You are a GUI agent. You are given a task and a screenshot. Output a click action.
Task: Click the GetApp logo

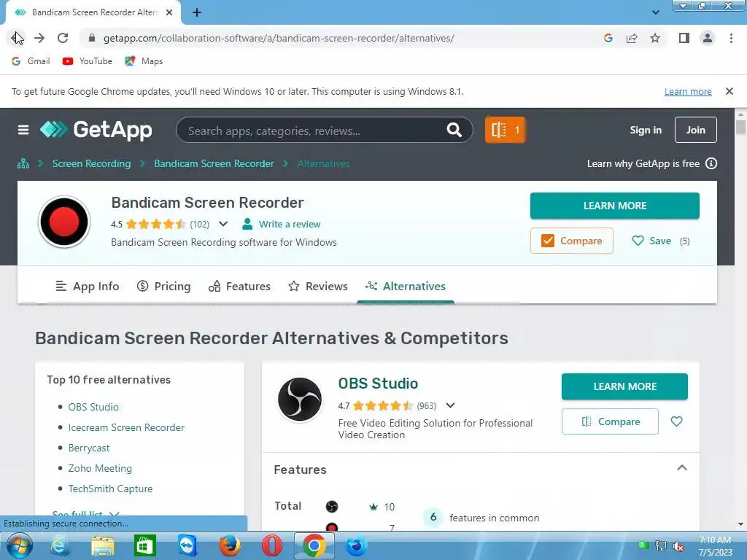[96, 130]
